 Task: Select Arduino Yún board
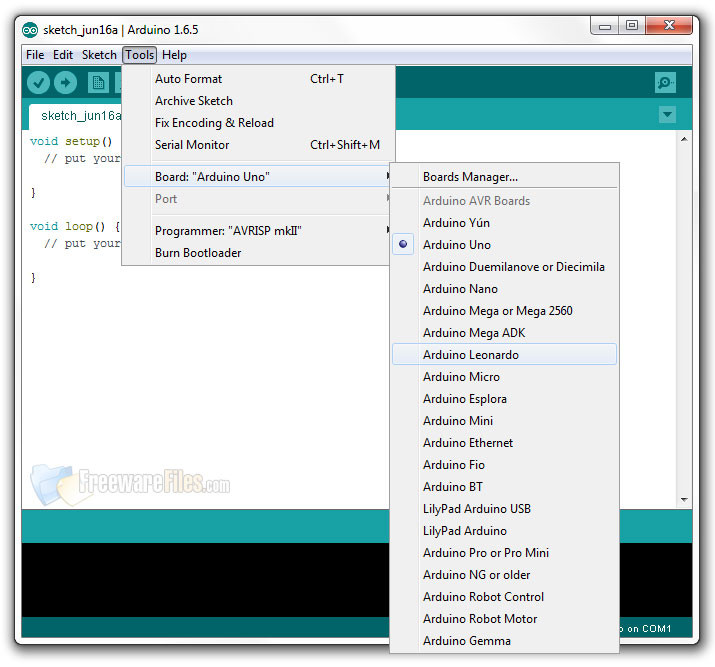(x=504, y=222)
